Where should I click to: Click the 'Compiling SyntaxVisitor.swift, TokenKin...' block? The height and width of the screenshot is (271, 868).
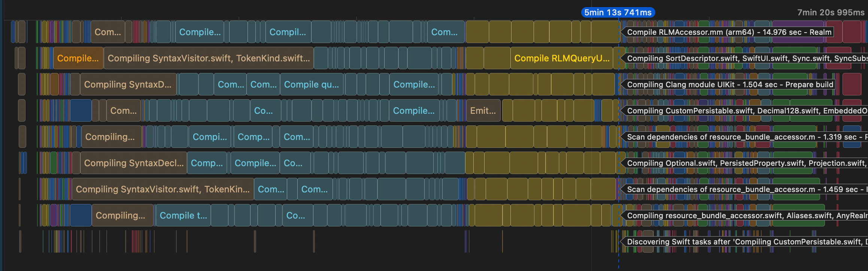coord(163,189)
